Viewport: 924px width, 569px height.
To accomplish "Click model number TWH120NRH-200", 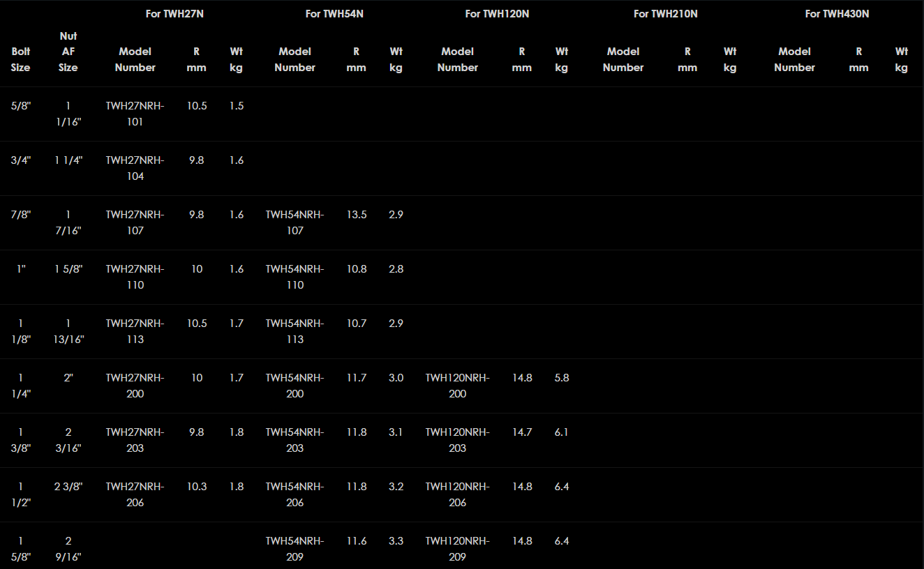I will click(457, 386).
